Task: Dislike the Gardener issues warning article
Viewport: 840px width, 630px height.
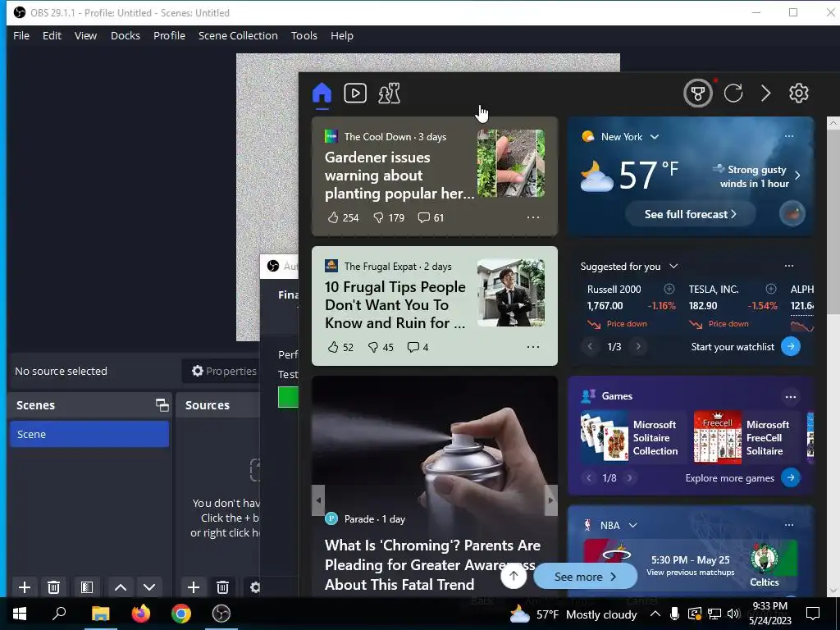Action: tap(388, 217)
